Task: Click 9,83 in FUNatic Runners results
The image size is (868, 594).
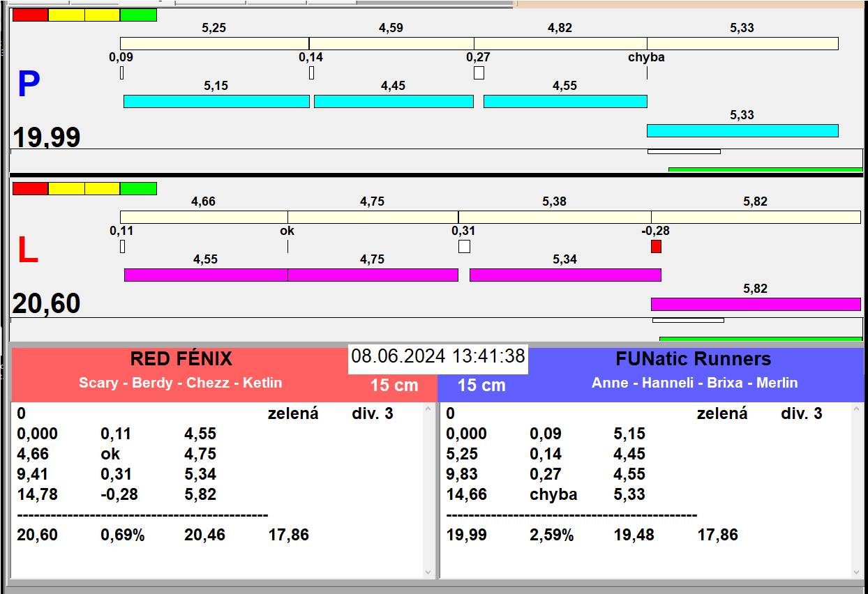Action: tap(463, 475)
